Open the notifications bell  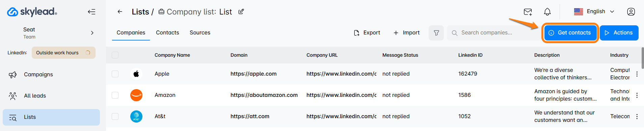(547, 12)
